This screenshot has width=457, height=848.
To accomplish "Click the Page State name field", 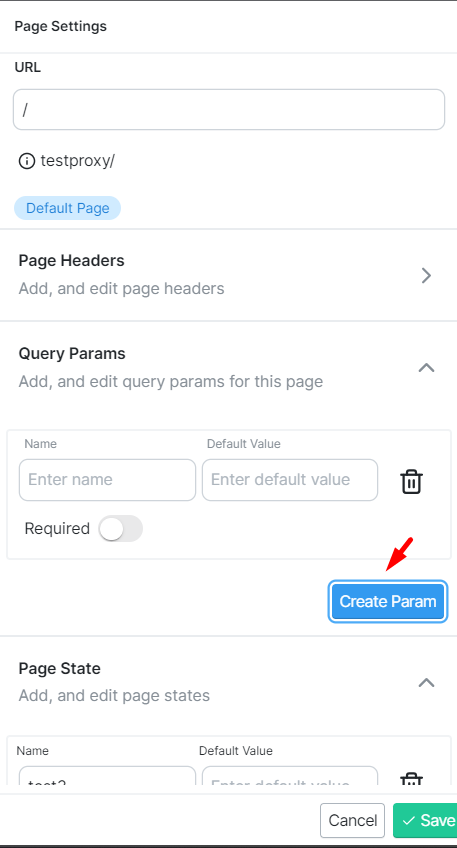I will tap(107, 776).
